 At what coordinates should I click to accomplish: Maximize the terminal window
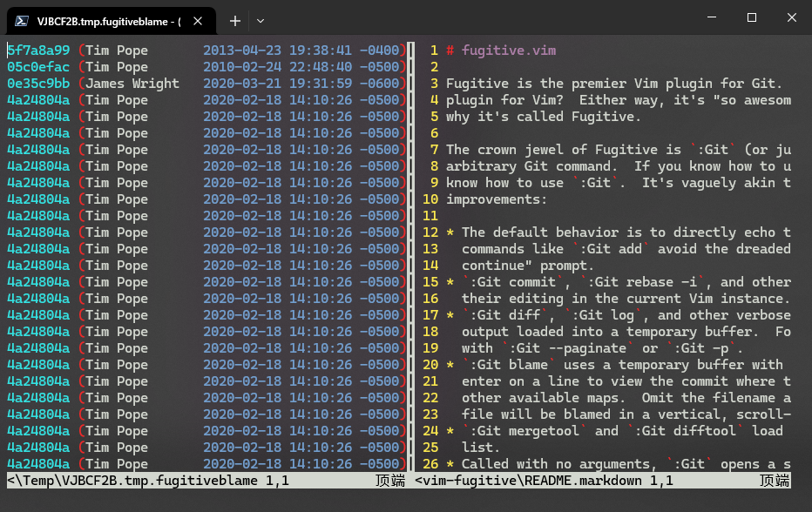752,17
